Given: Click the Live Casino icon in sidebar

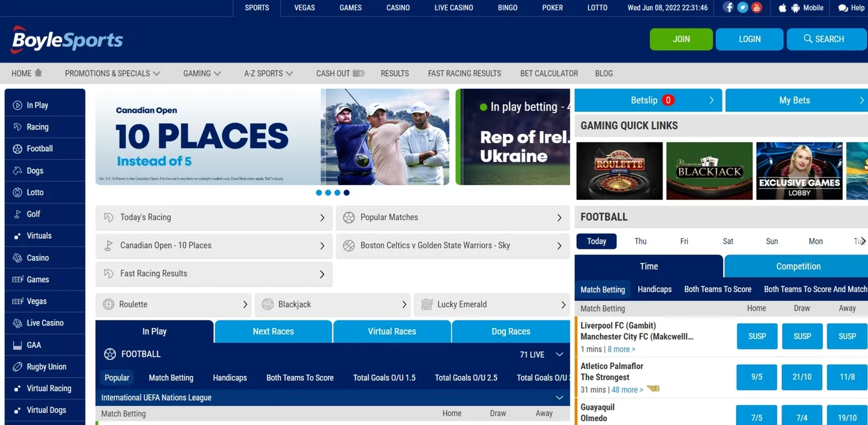Looking at the screenshot, I should coord(17,324).
